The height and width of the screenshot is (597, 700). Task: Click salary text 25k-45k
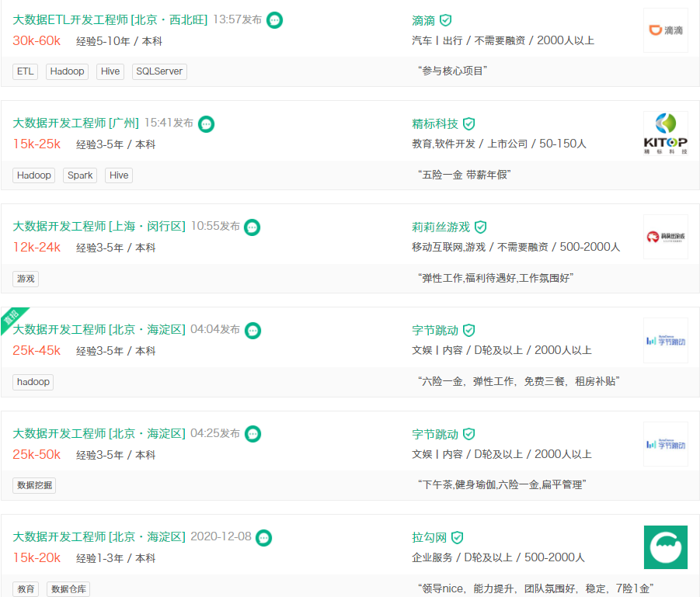(x=37, y=351)
